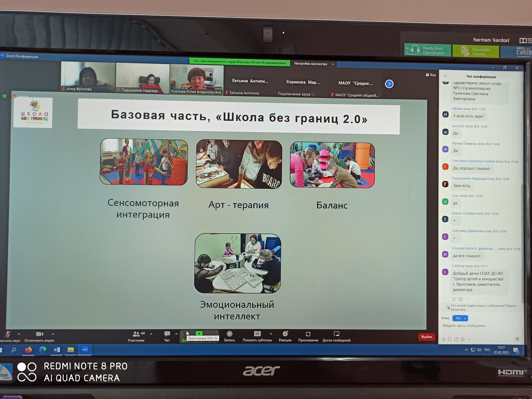
Task: Click the screenshot capture icon in chat
Action: [x=450, y=339]
